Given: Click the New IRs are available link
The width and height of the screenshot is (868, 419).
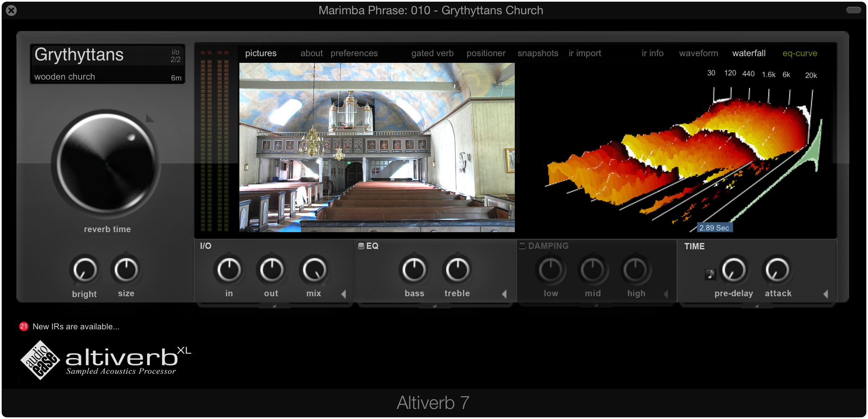Looking at the screenshot, I should point(76,327).
